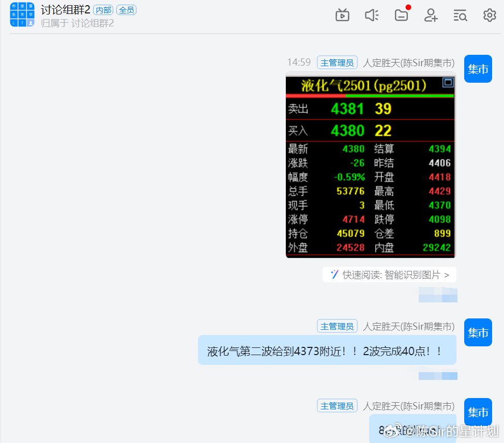Click the 集市 avatar beside the last message

478,412
